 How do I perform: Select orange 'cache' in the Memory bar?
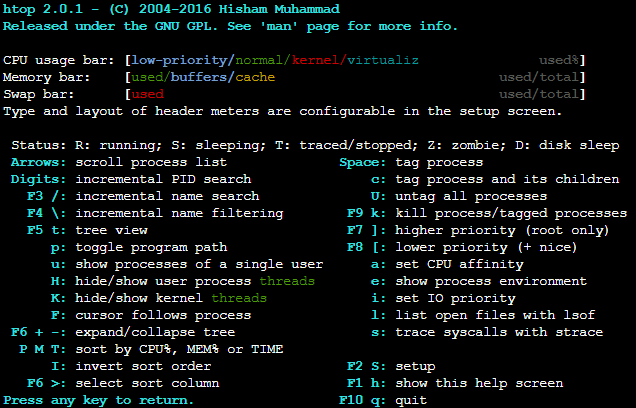point(255,77)
